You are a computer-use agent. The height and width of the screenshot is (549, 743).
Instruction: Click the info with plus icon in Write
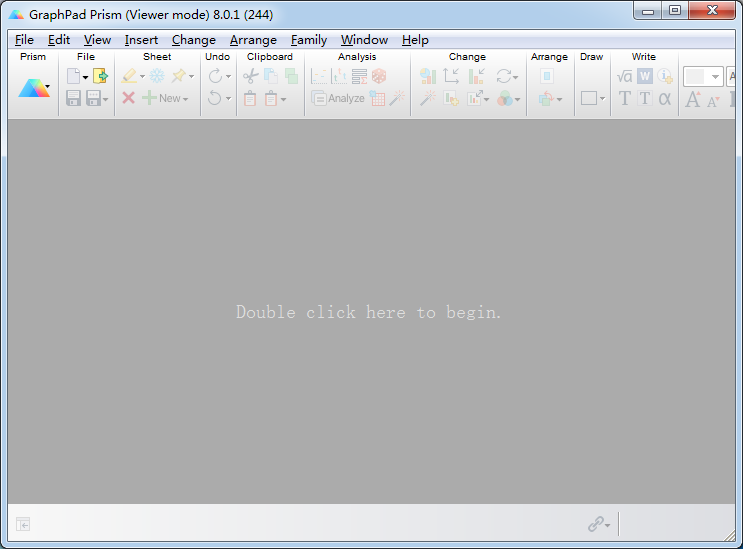tap(665, 76)
